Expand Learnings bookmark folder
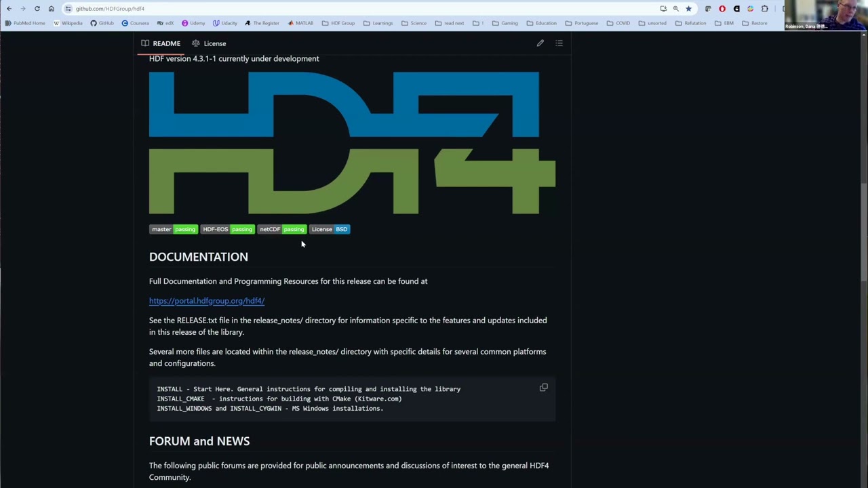 (378, 23)
